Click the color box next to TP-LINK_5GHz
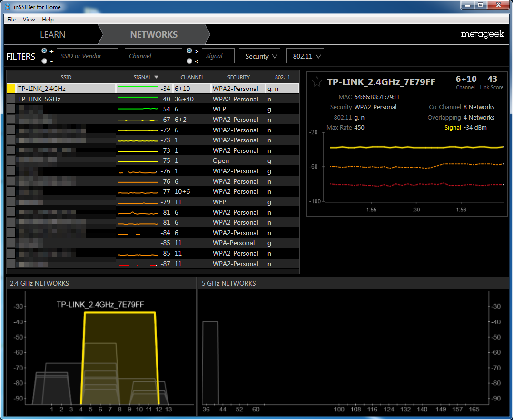Image resolution: width=513 pixels, height=420 pixels. (x=11, y=99)
